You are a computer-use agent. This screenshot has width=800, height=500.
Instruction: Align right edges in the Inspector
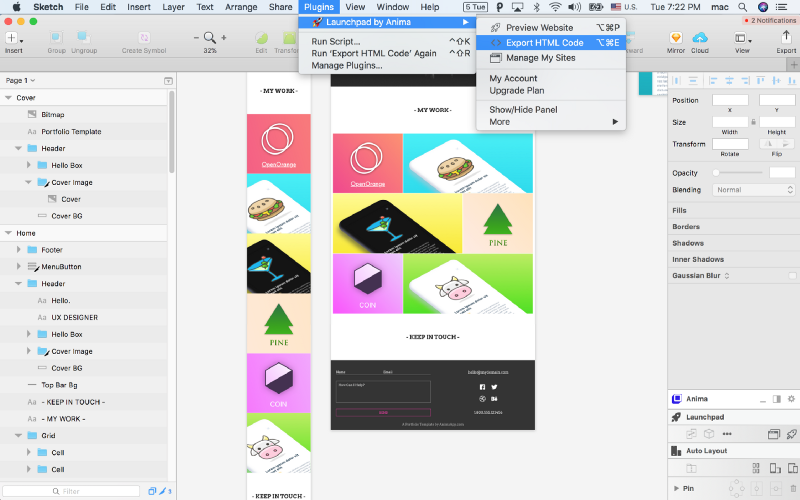[745, 81]
